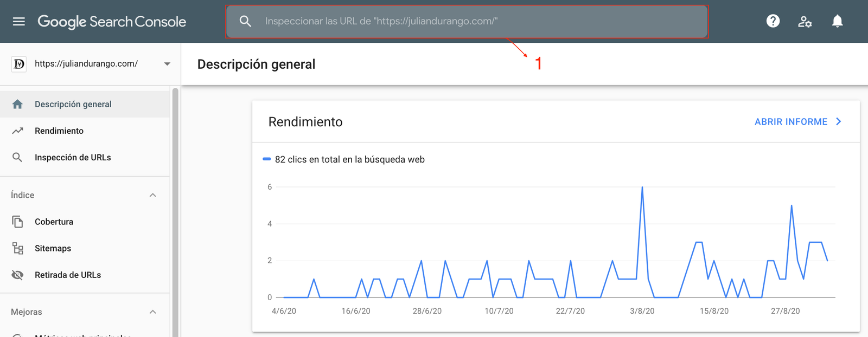868x337 pixels.
Task: Click the Google Search Console logo
Action: tap(112, 21)
